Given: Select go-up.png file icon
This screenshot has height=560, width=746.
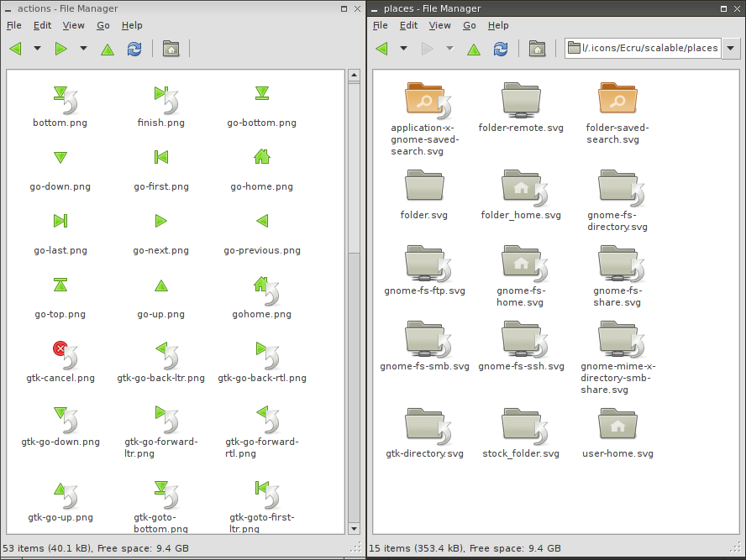Looking at the screenshot, I should pyautogui.click(x=161, y=285).
